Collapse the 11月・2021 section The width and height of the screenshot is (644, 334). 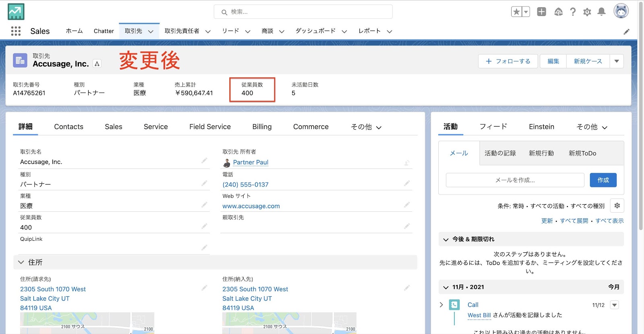[x=446, y=287]
